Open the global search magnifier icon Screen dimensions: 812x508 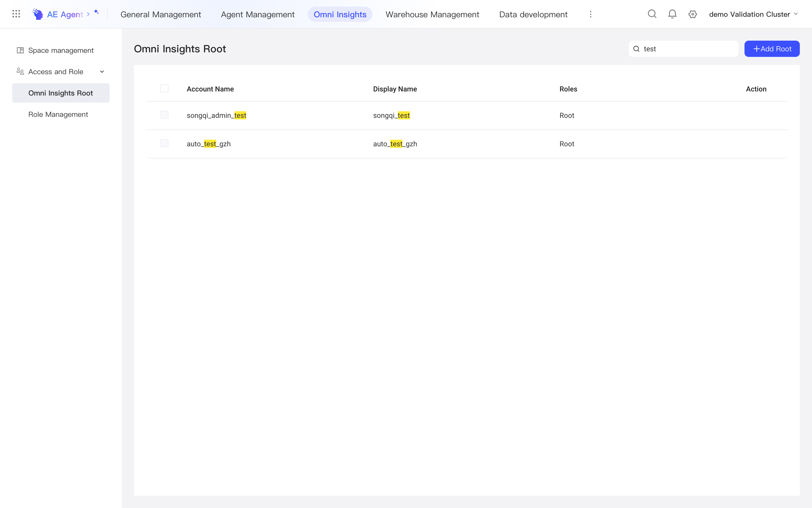click(x=652, y=14)
